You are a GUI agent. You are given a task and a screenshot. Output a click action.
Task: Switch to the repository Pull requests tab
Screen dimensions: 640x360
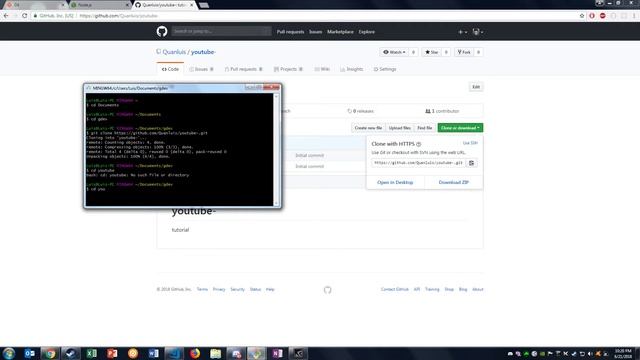pos(243,69)
